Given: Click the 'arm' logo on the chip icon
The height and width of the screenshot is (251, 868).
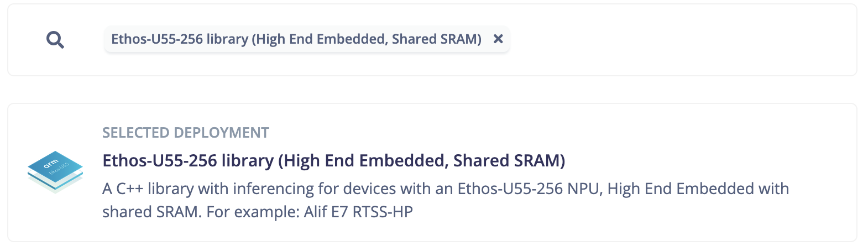Looking at the screenshot, I should (50, 164).
